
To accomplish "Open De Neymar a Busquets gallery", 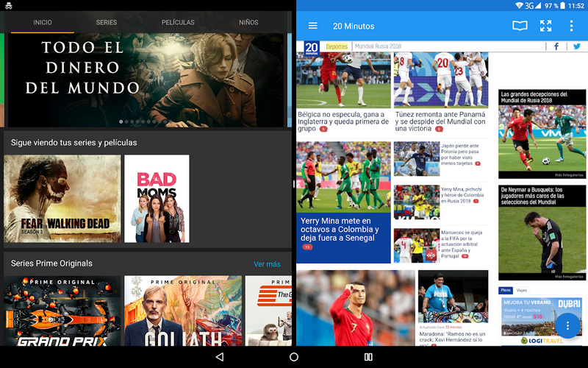I will (x=542, y=233).
